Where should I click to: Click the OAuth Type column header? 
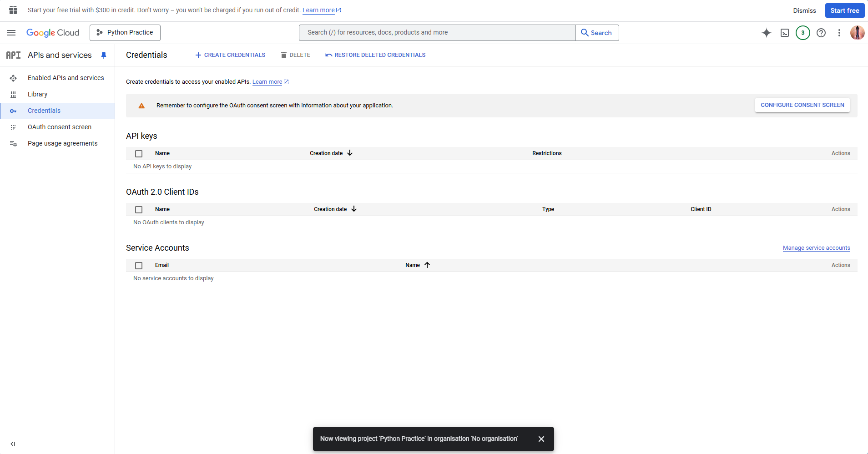548,209
